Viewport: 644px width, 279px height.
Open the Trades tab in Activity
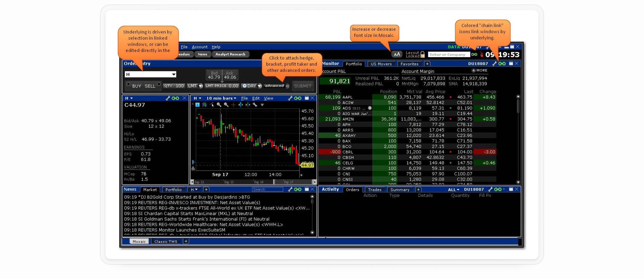tap(374, 190)
